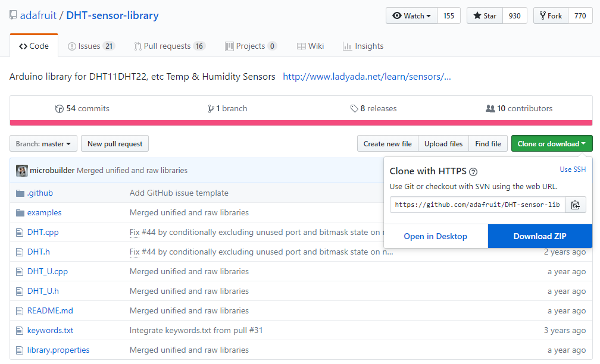Viewport: 600px width, 364px height.
Task: Open the keywords.txt file
Action: pyautogui.click(x=50, y=330)
